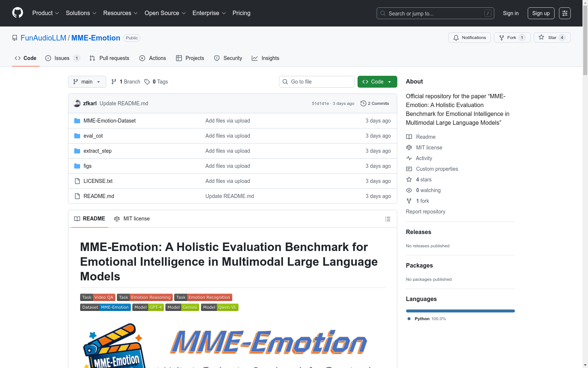Expand the Product menu

46,13
